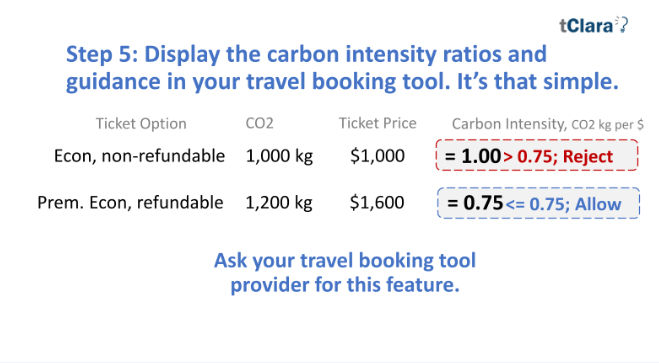Image resolution: width=659 pixels, height=363 pixels.
Task: Click the CO2 column header
Action: (x=259, y=123)
